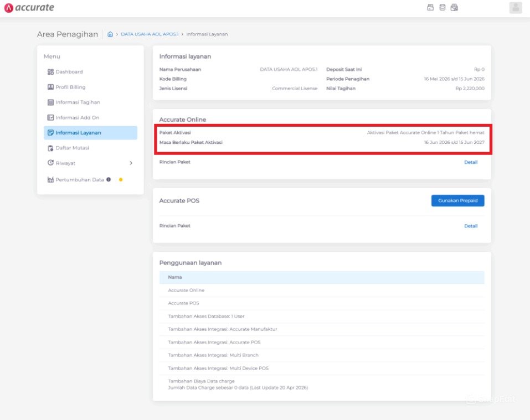Click the Informasi Tagihan menu icon
This screenshot has width=530, height=420.
(50, 102)
